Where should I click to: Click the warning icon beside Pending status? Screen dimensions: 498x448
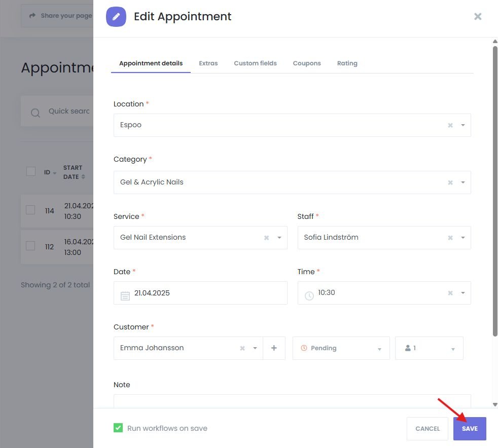[310, 348]
